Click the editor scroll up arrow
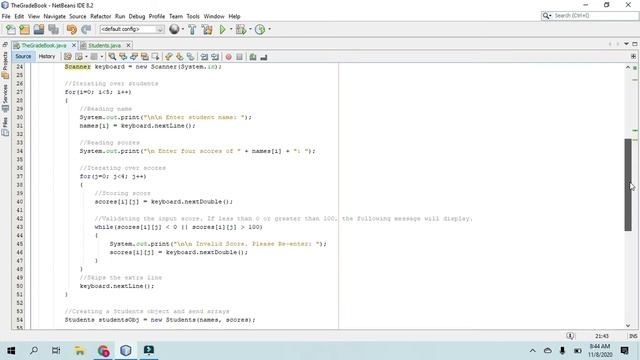 click(628, 67)
